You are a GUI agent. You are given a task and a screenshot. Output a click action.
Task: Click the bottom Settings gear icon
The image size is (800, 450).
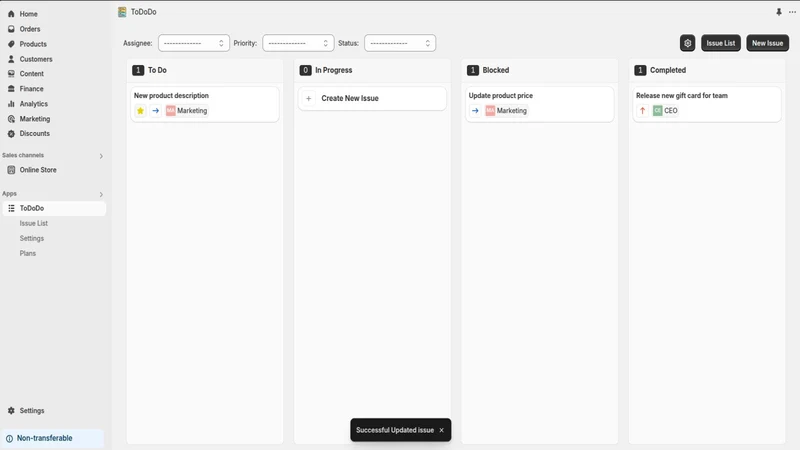click(11, 411)
